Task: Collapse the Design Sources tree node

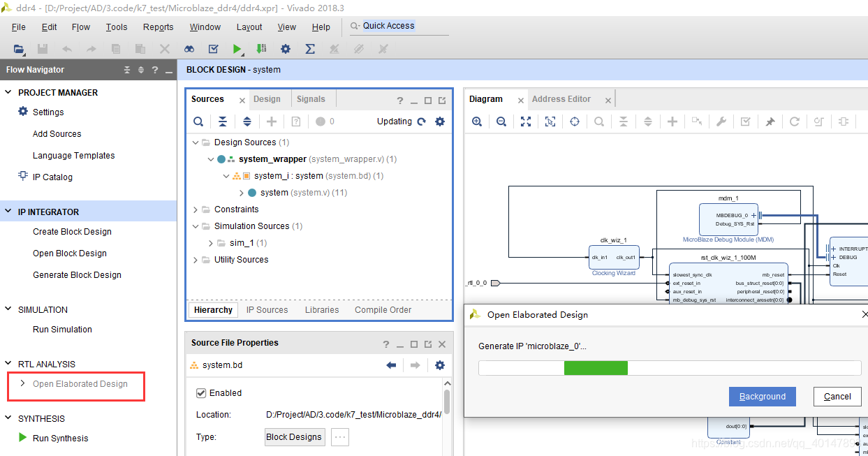Action: (196, 142)
